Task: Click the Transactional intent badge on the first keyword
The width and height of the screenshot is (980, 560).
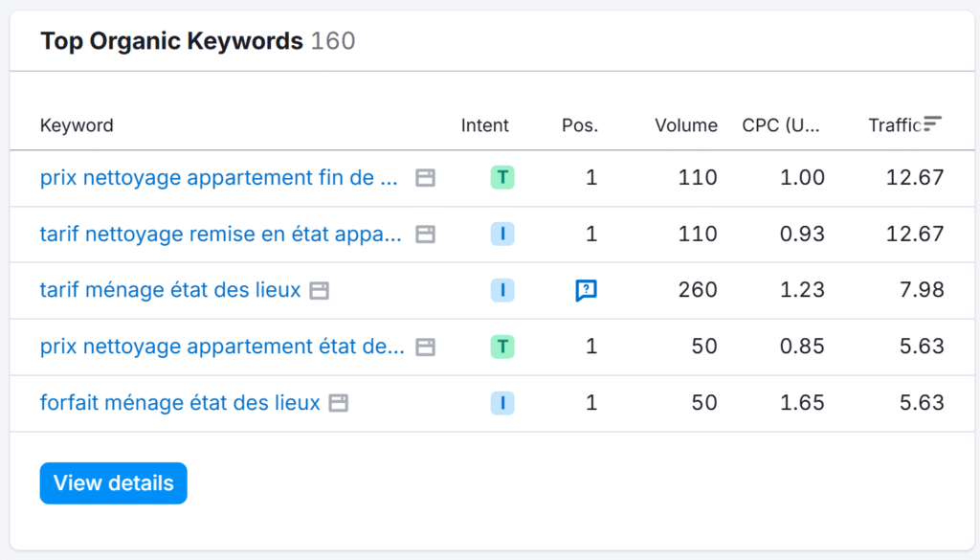Action: 502,178
